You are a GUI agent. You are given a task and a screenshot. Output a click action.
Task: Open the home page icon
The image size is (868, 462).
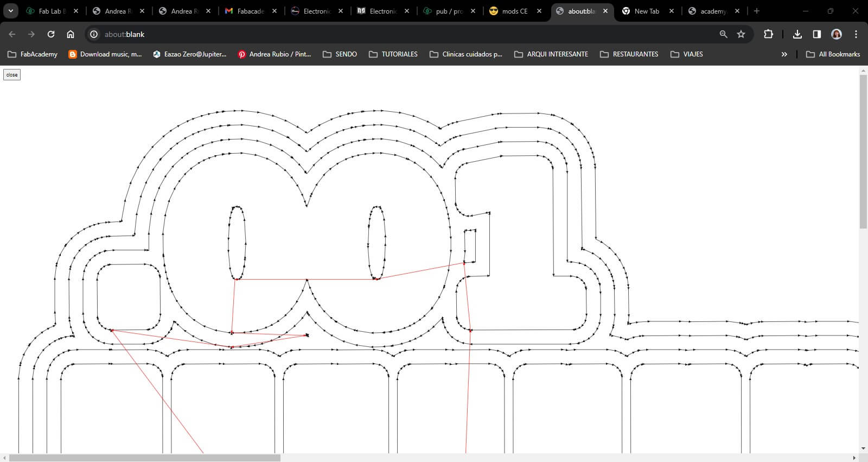71,34
